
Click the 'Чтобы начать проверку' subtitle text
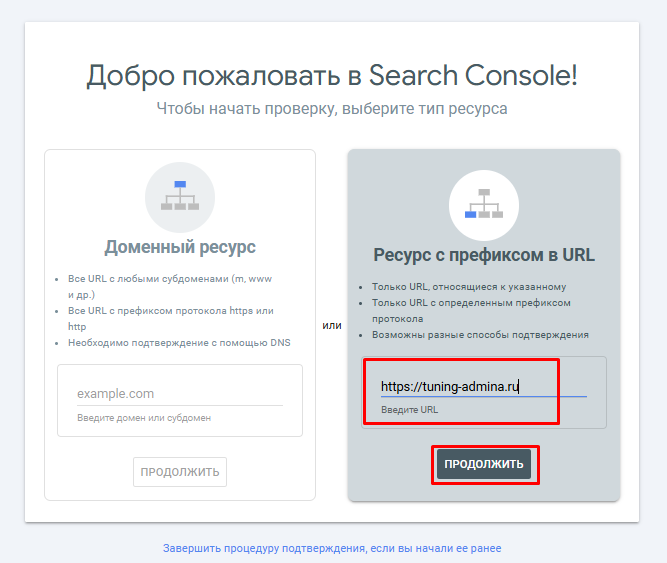(332, 108)
